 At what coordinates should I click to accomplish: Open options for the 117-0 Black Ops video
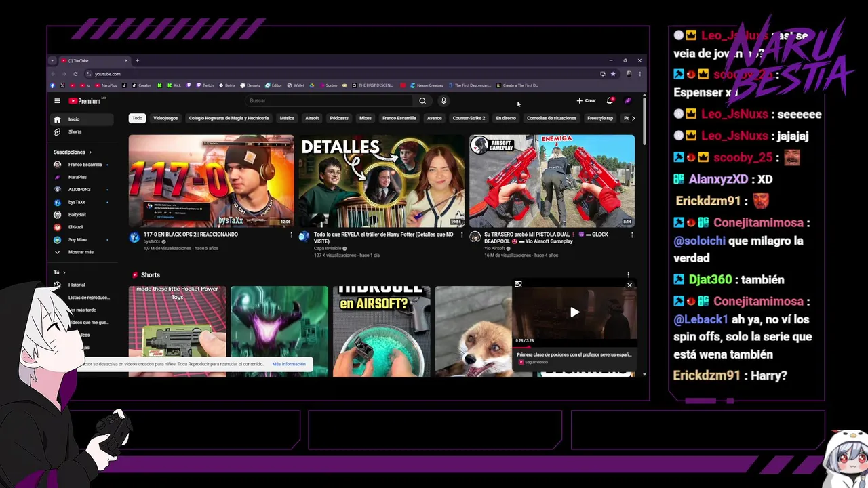(292, 235)
